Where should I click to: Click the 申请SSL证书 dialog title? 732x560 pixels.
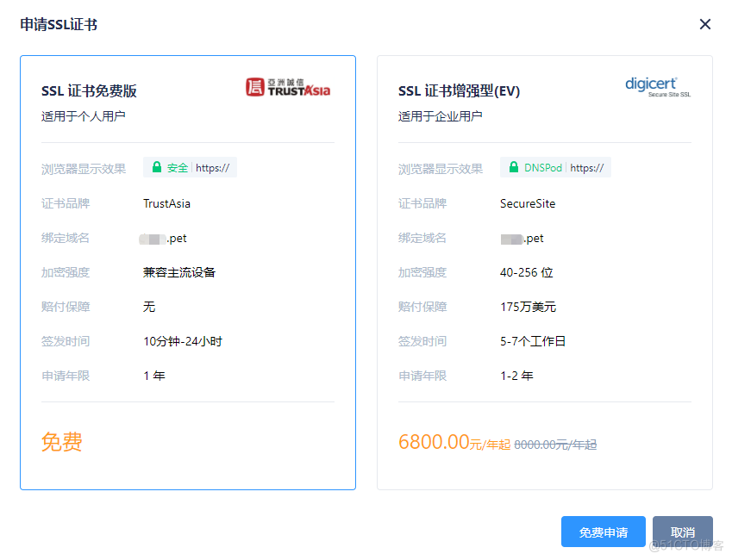(x=59, y=25)
